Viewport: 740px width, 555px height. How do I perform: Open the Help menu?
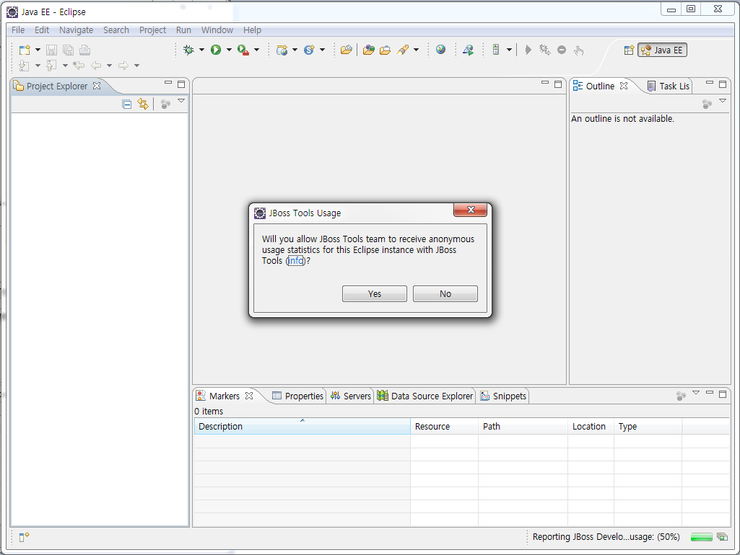[x=252, y=30]
